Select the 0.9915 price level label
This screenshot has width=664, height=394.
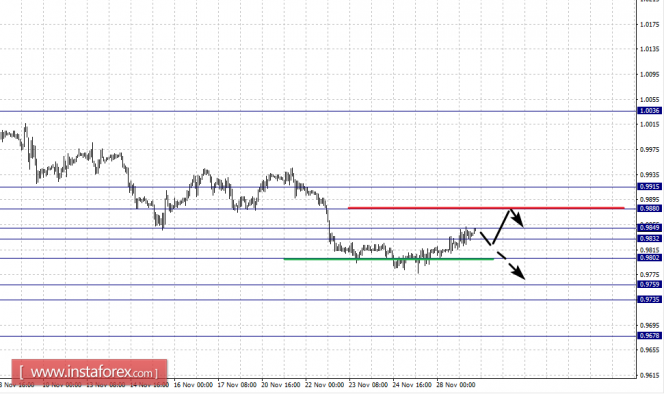point(649,186)
